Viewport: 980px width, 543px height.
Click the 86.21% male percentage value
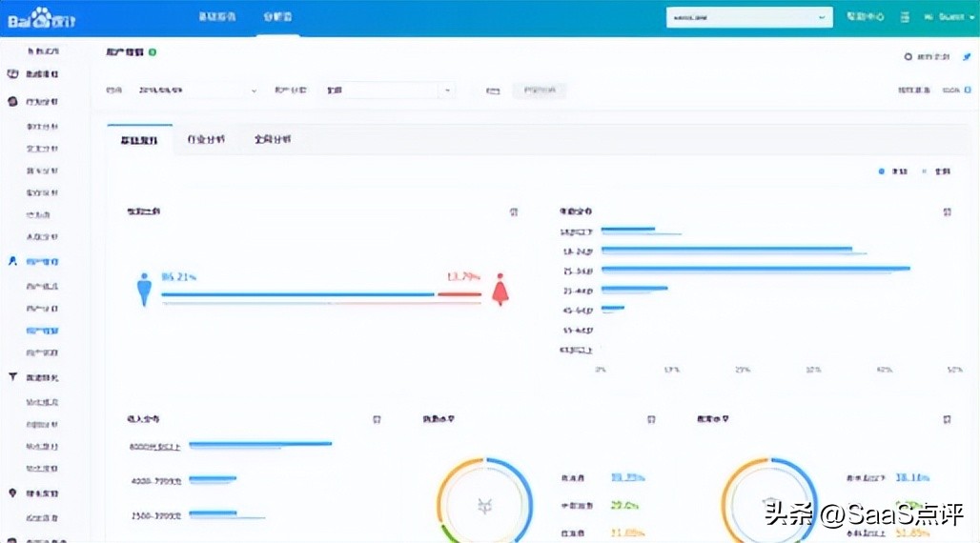[179, 277]
